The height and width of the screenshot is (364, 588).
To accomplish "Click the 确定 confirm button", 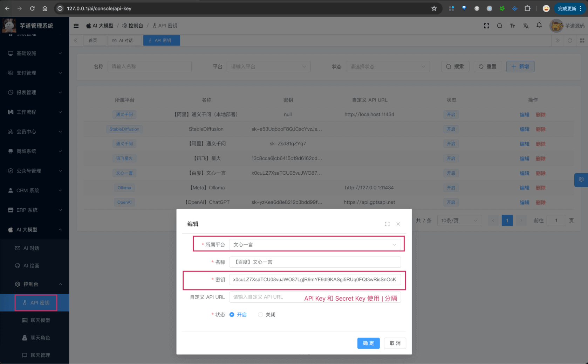I will [x=368, y=343].
